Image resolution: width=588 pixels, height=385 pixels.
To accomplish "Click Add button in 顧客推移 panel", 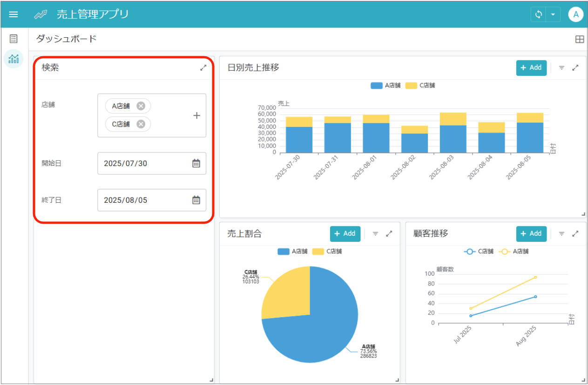I will [531, 234].
